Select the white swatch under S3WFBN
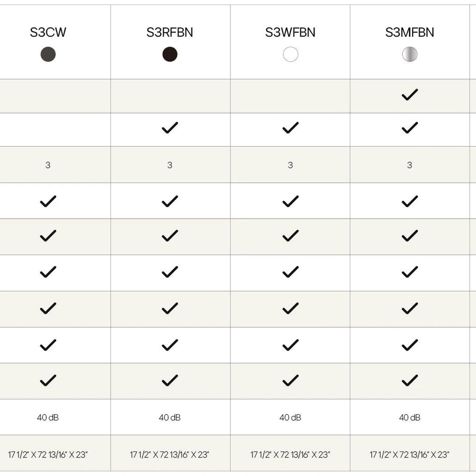This screenshot has width=476, height=476. tap(290, 54)
